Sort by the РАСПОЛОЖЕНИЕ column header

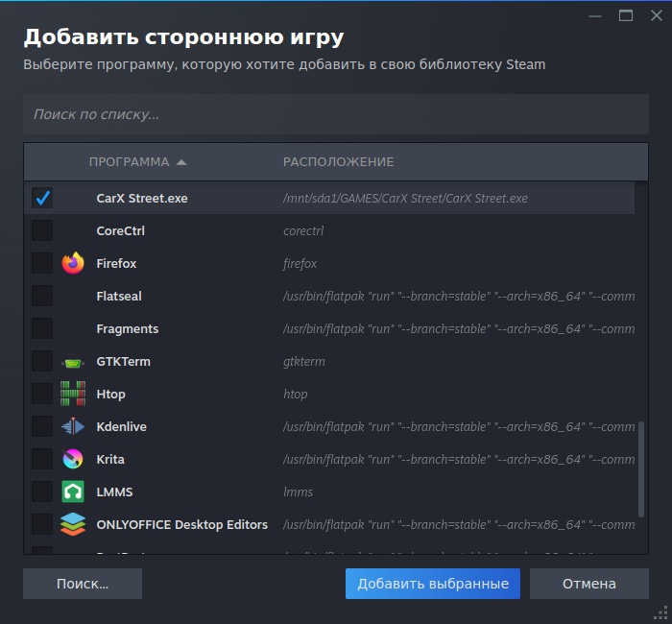pos(338,162)
